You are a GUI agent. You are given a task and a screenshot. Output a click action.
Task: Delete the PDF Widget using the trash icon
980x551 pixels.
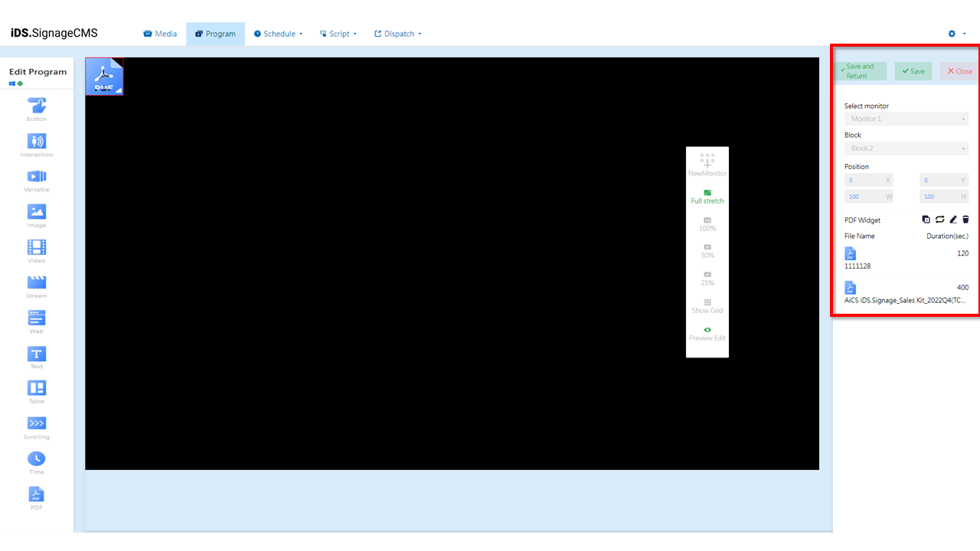(x=965, y=220)
